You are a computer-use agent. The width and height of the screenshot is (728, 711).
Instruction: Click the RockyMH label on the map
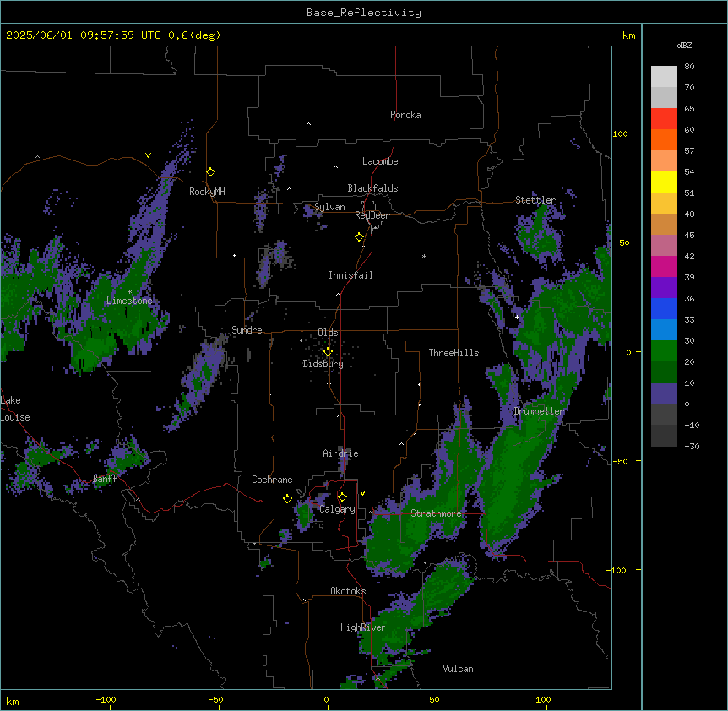coord(207,192)
